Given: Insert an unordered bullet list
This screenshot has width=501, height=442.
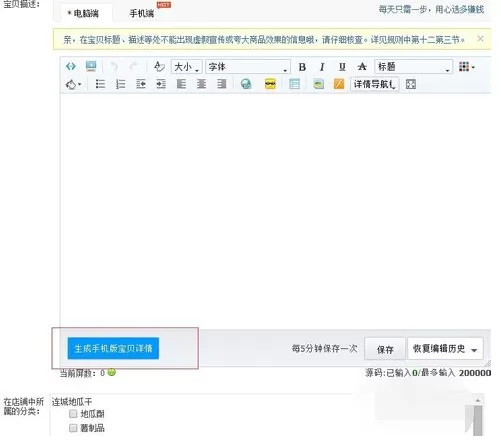Looking at the screenshot, I should click(x=100, y=84).
